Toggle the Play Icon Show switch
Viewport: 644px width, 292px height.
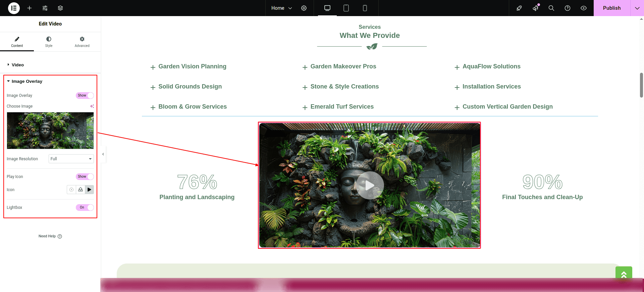[85, 177]
